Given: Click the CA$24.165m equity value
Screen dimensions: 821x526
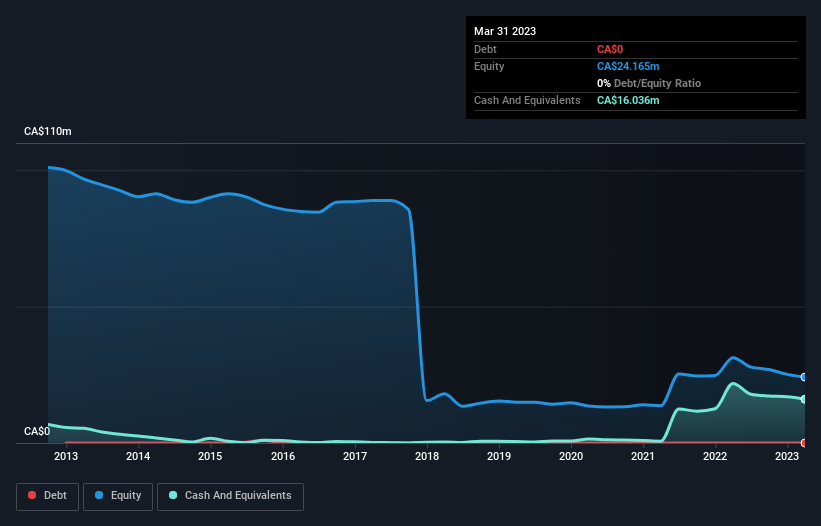Looking at the screenshot, I should pyautogui.click(x=628, y=66).
